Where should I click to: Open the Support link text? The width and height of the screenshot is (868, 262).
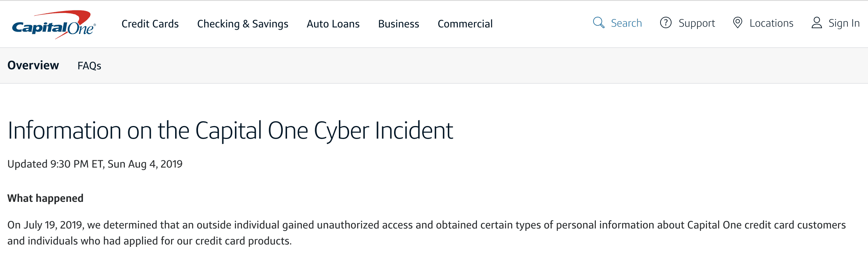coord(697,23)
